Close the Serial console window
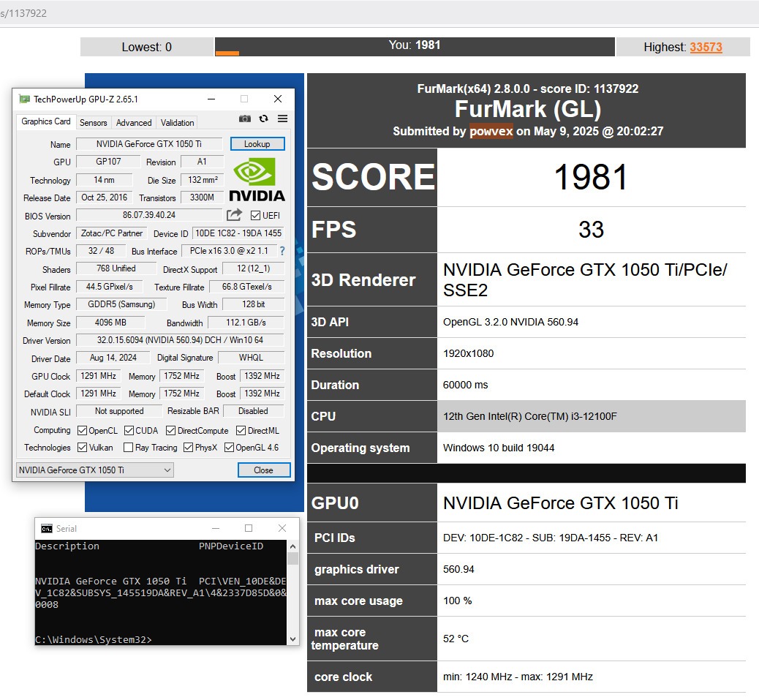Viewport: 759px width, 700px height. point(282,528)
